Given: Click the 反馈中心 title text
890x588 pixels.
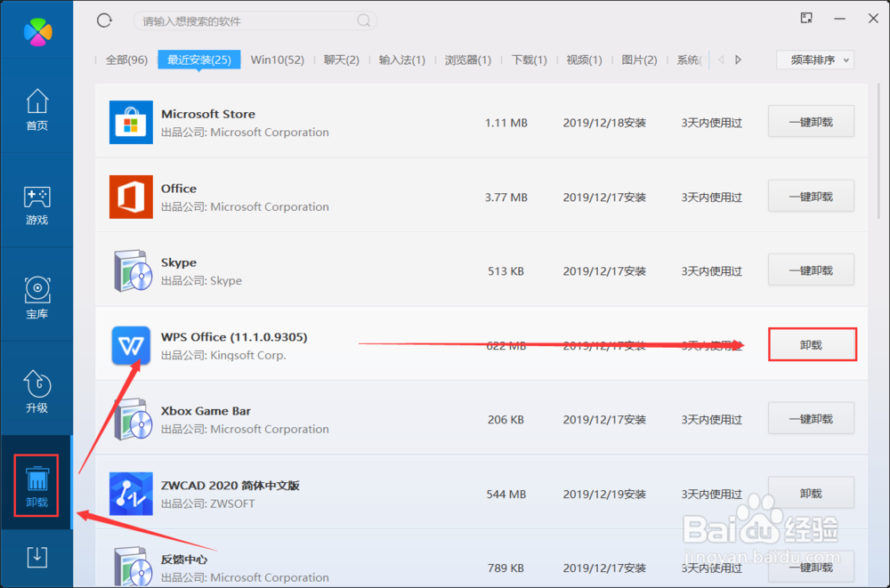Looking at the screenshot, I should click(x=184, y=559).
